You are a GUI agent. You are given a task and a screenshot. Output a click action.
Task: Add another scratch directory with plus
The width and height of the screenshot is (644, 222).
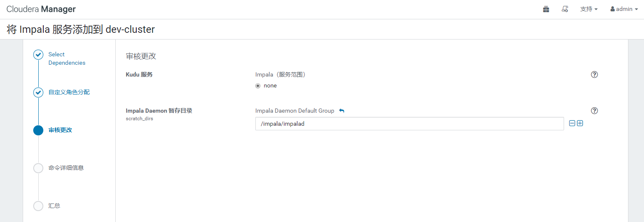click(580, 124)
